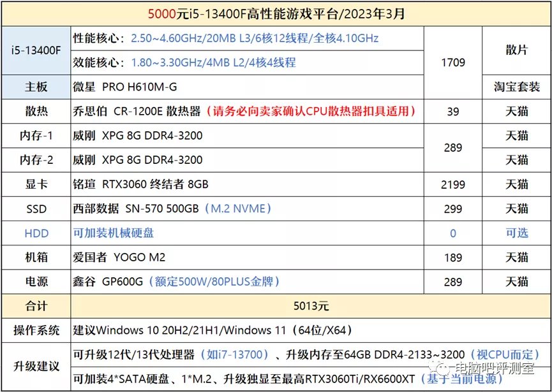Click the "可升级12代/13代处理器" upgrade line

tap(306, 355)
